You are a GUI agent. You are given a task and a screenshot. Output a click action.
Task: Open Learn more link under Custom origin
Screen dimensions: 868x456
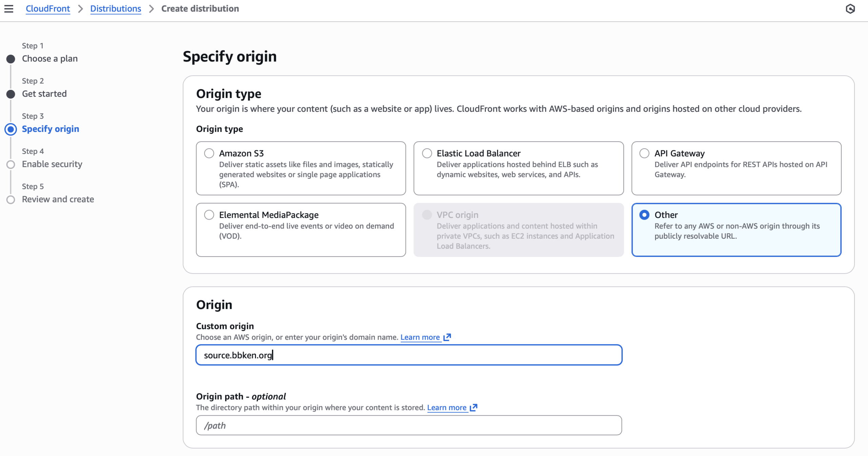(420, 337)
